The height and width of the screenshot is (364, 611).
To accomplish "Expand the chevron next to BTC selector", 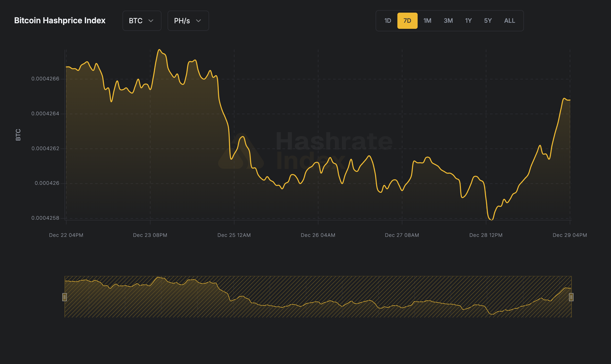I will click(151, 21).
